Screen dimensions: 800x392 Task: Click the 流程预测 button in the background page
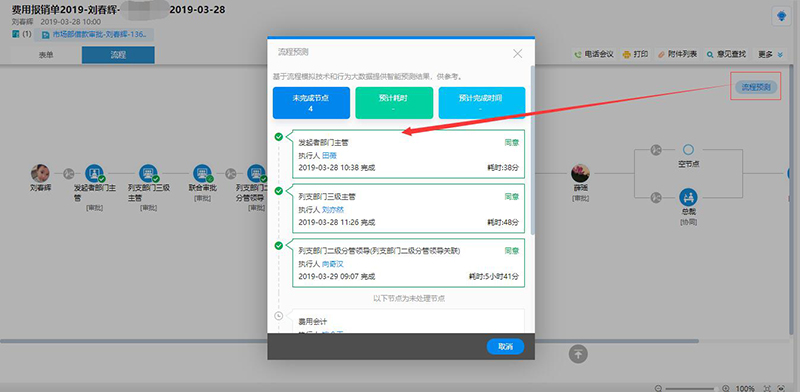tap(756, 87)
